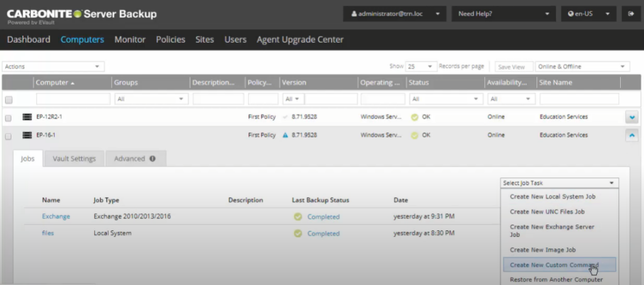Screen dimensions: 644x285
Task: Open the Actions dropdown
Action: [x=53, y=67]
